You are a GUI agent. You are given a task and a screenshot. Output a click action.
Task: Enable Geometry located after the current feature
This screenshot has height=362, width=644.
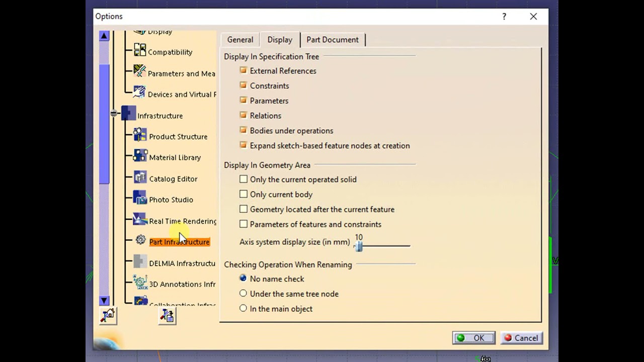pyautogui.click(x=244, y=209)
